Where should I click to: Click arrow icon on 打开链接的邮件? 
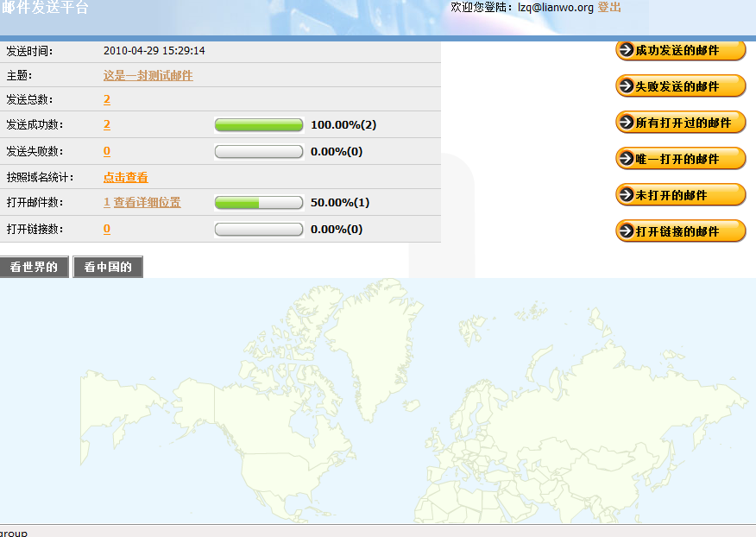pos(626,231)
